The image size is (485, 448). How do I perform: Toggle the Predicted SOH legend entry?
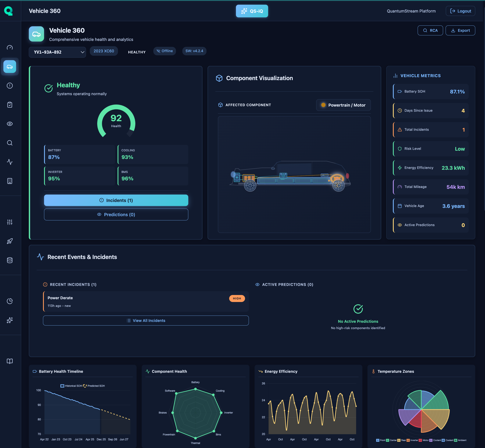(x=96, y=386)
